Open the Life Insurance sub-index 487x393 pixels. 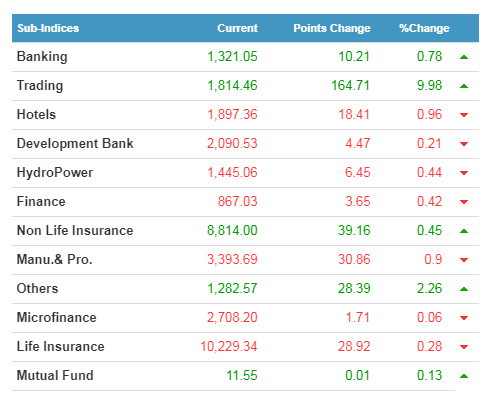click(60, 346)
